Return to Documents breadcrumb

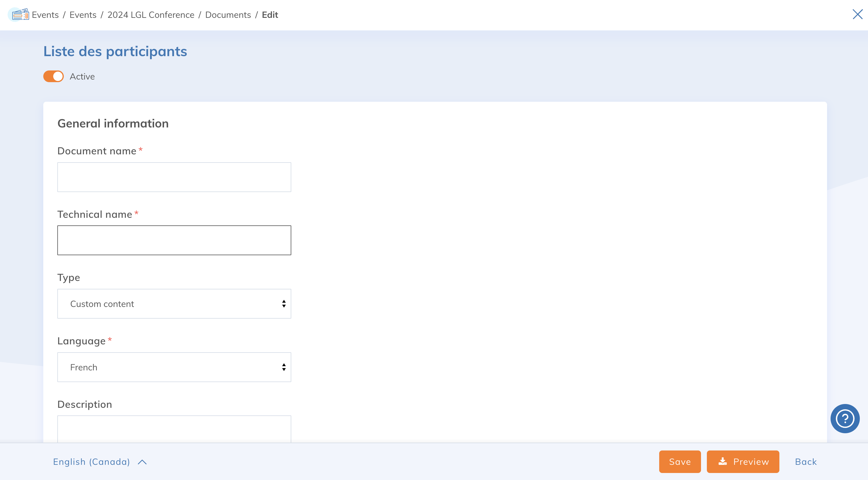coord(228,15)
